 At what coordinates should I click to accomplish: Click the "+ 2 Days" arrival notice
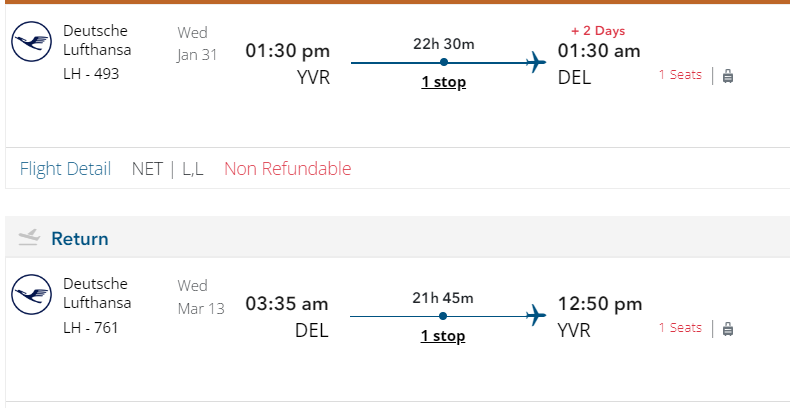(598, 31)
